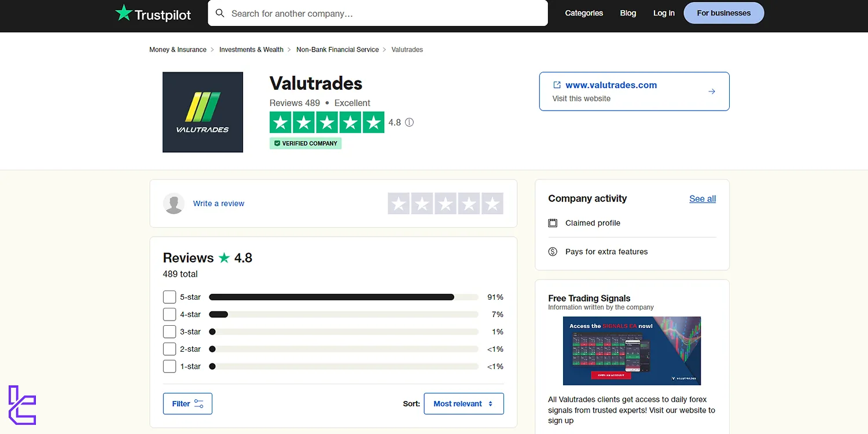Screen dimensions: 868x434
Task: Check the 5-star filter checkbox
Action: tap(170, 297)
